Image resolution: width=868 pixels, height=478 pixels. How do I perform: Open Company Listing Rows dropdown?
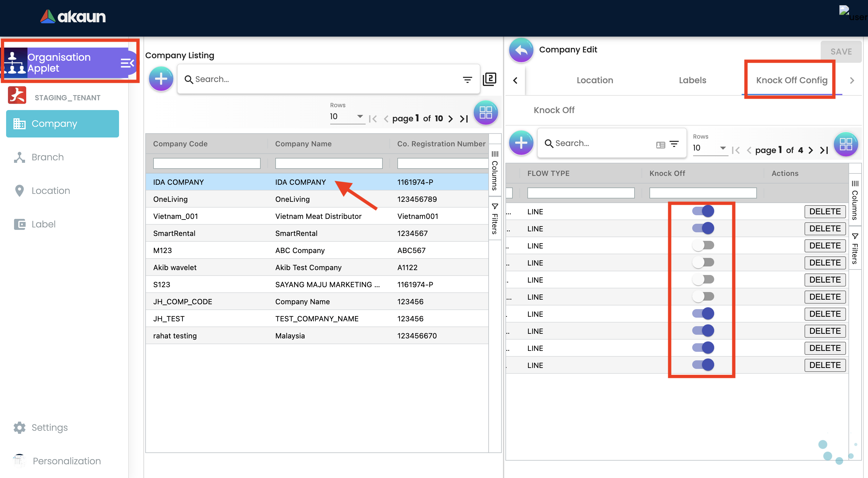pos(347,116)
